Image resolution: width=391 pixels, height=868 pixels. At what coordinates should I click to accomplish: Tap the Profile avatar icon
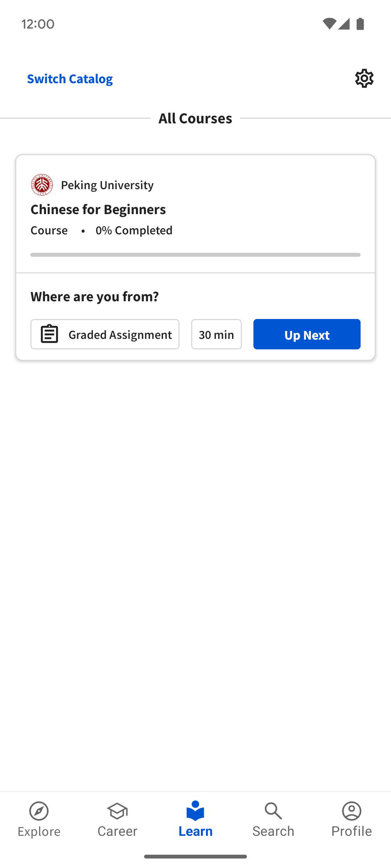tap(352, 811)
